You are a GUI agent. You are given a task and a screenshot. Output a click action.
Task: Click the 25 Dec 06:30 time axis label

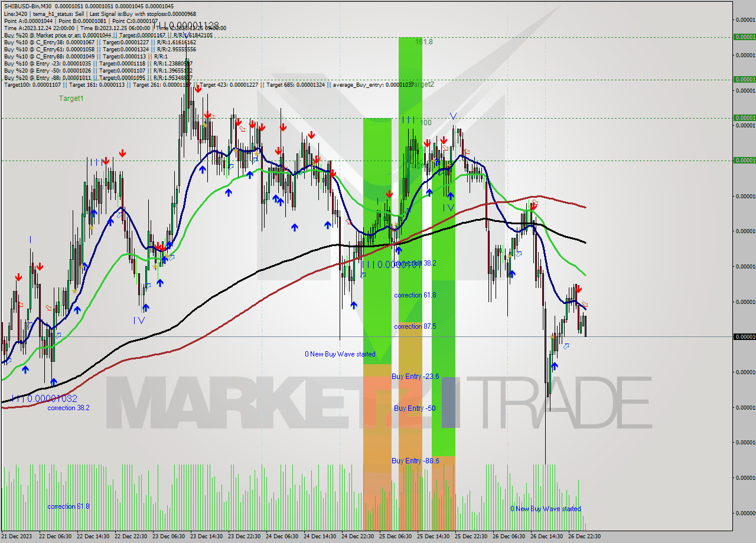click(x=395, y=537)
